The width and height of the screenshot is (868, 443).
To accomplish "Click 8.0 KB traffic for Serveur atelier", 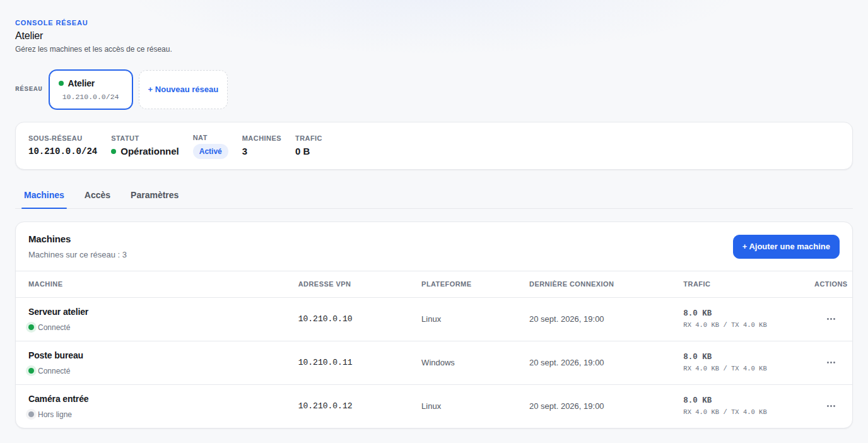I will click(x=698, y=313).
